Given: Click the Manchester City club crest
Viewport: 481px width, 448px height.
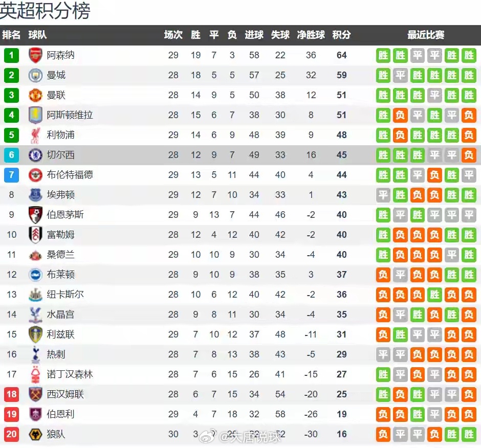Looking at the screenshot, I should point(35,75).
